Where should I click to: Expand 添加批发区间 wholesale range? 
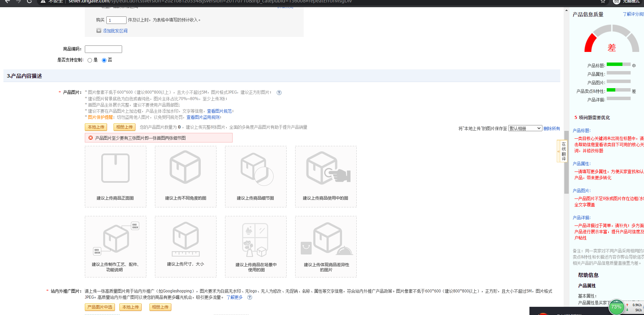[x=115, y=31]
